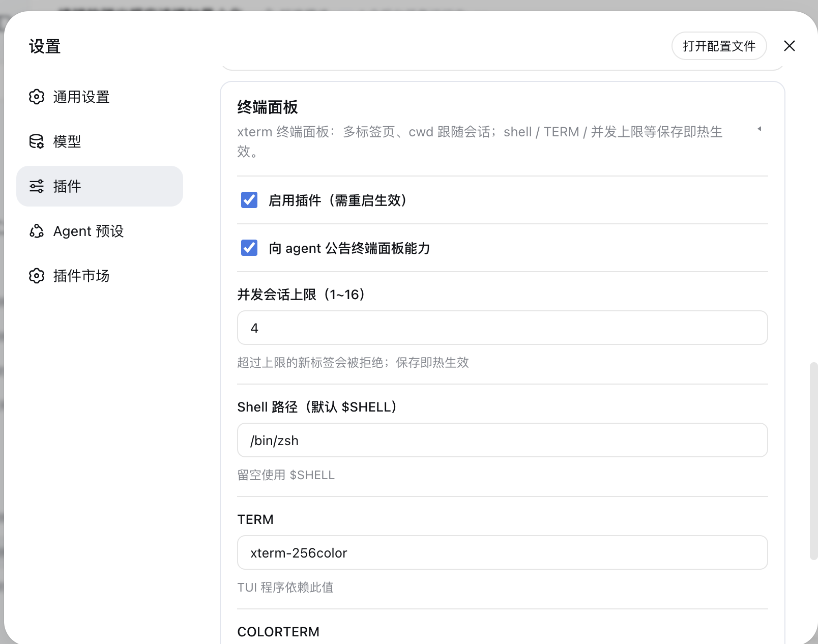Image resolution: width=818 pixels, height=644 pixels.
Task: Open the 插件市场 page
Action: (x=100, y=276)
